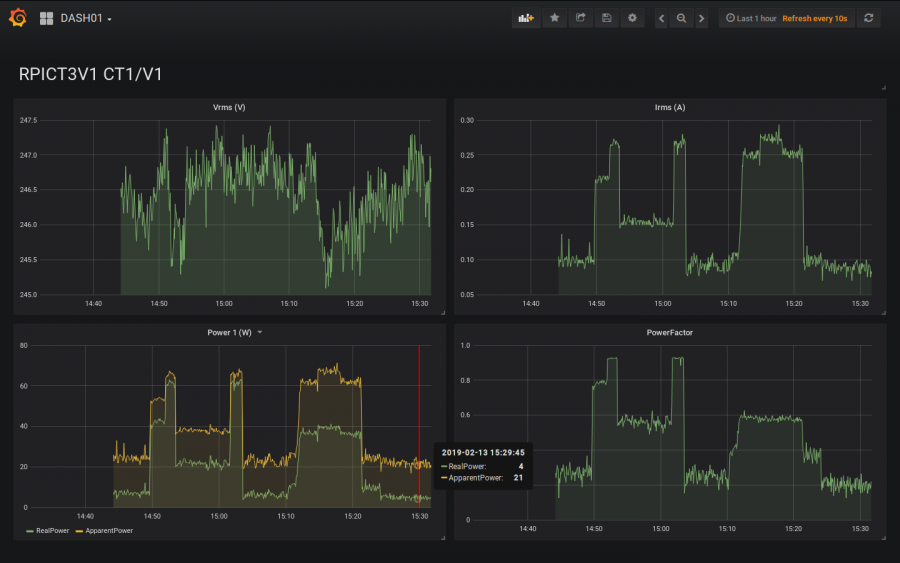Open the Share dashboard icon
This screenshot has width=900, height=563.
pos(580,18)
